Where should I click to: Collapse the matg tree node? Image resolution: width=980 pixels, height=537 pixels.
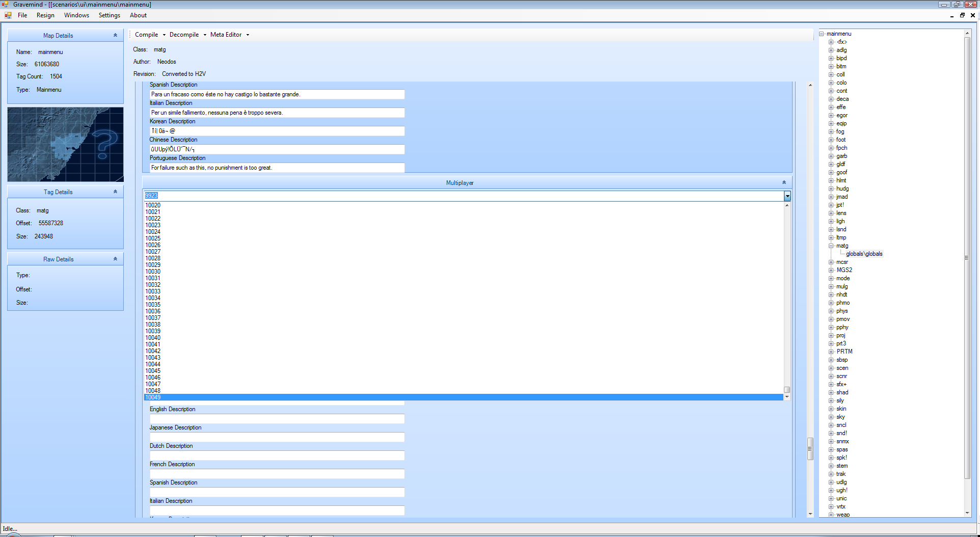831,246
